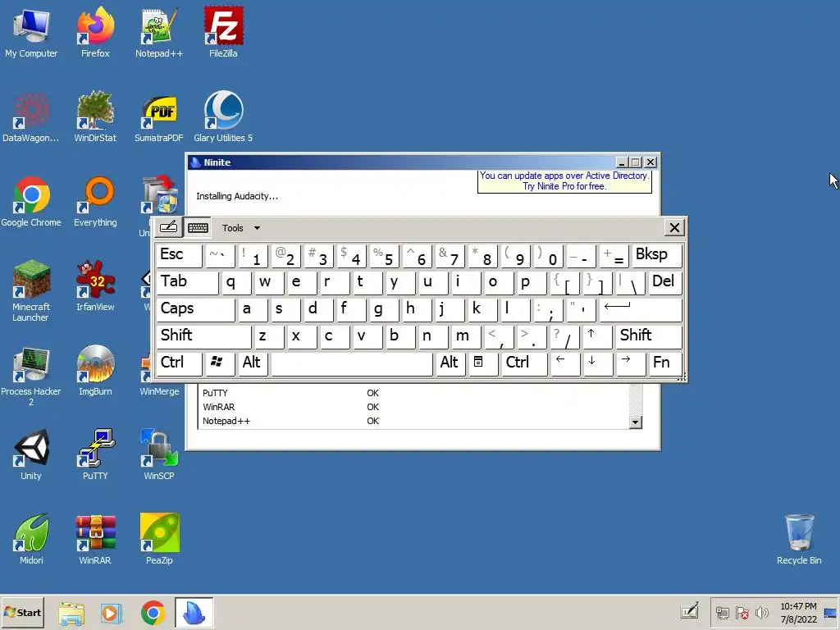This screenshot has width=840, height=630.
Task: Click Try Ninite Pro for free link
Action: (564, 186)
